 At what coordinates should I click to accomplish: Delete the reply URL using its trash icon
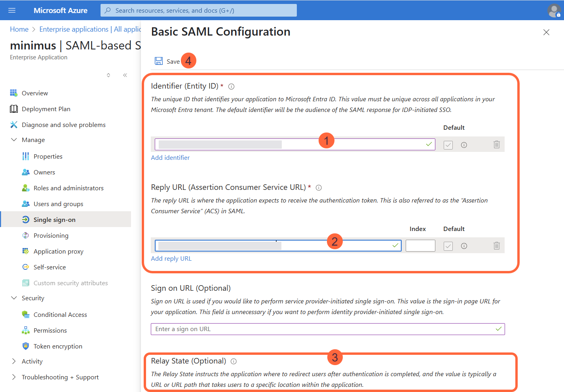(x=497, y=246)
